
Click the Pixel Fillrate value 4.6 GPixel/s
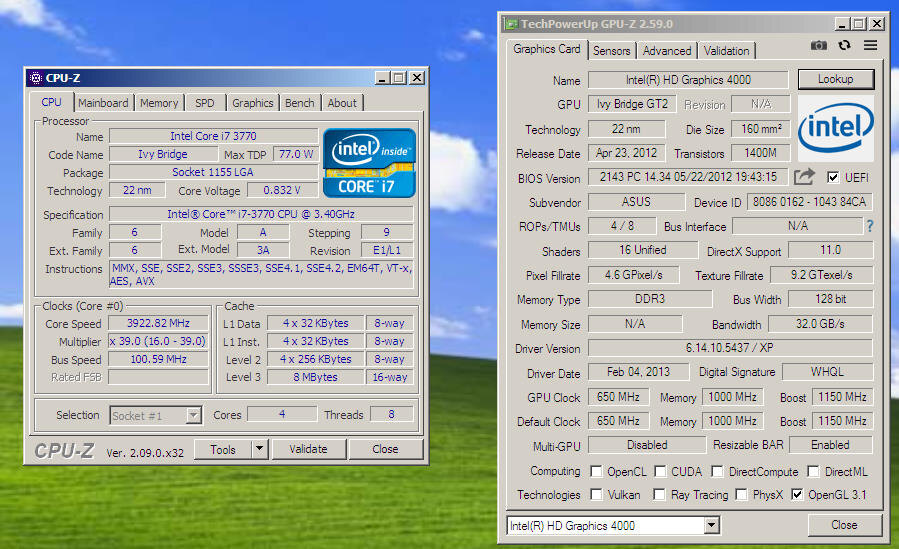[x=634, y=275]
